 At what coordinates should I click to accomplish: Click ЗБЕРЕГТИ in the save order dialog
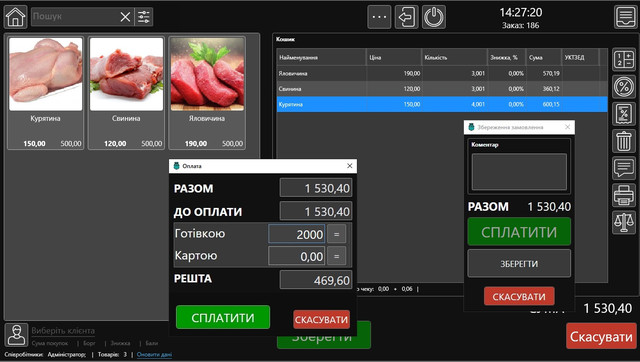tap(519, 264)
